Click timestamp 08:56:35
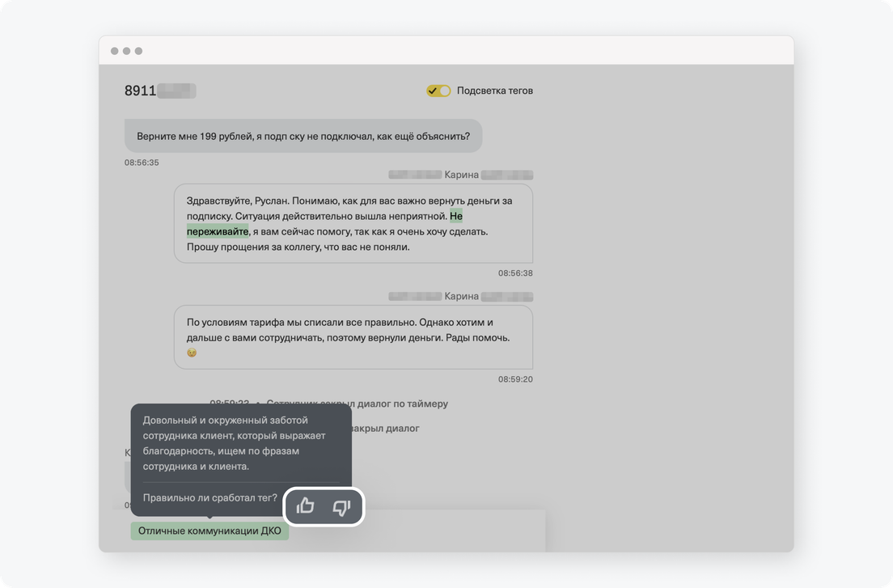 tap(142, 163)
